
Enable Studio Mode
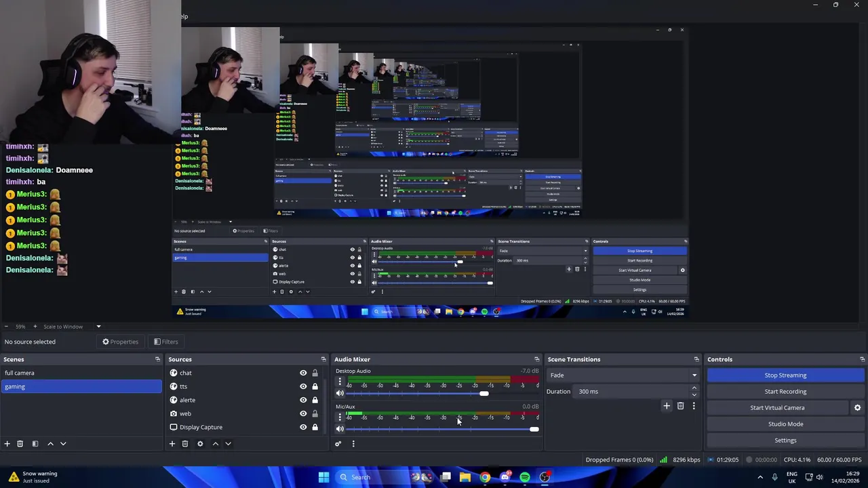click(785, 424)
